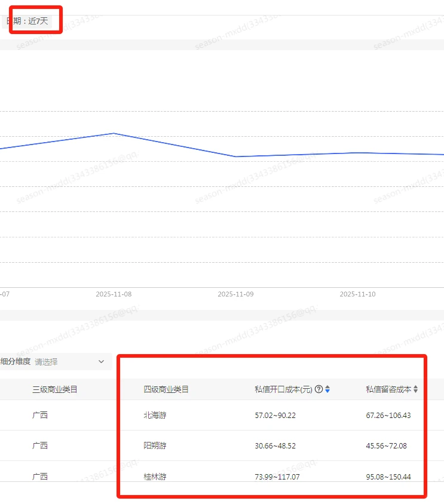Click the 2025-11-10 axis label

(x=357, y=294)
